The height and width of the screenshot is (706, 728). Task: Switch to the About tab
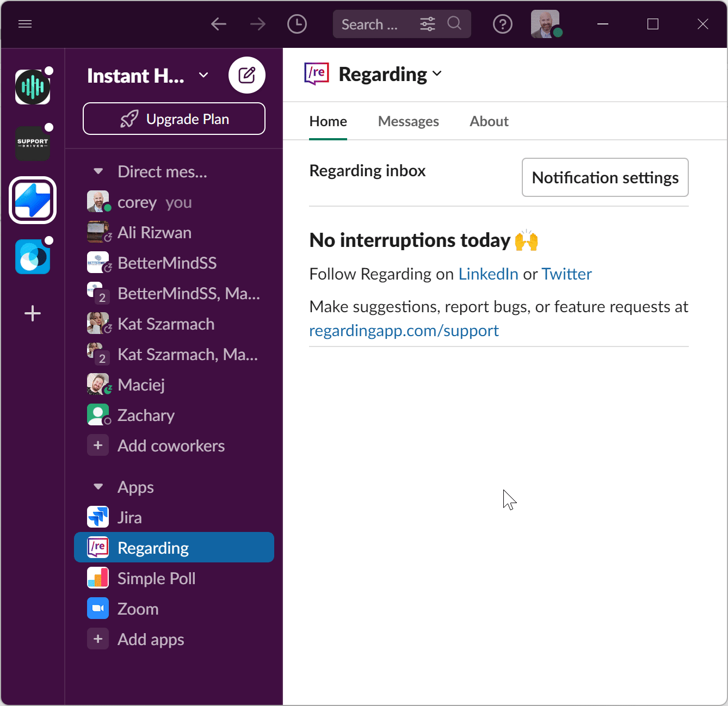tap(489, 121)
